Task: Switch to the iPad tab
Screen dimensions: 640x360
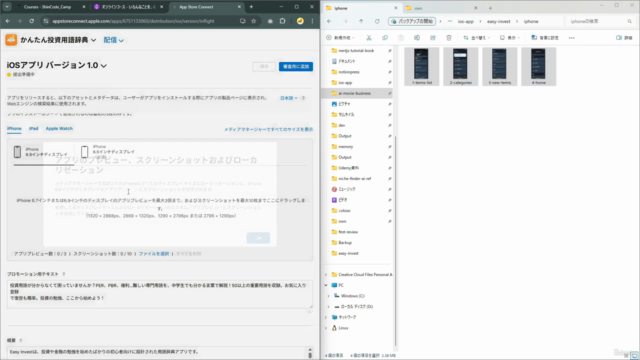Action: [x=33, y=129]
